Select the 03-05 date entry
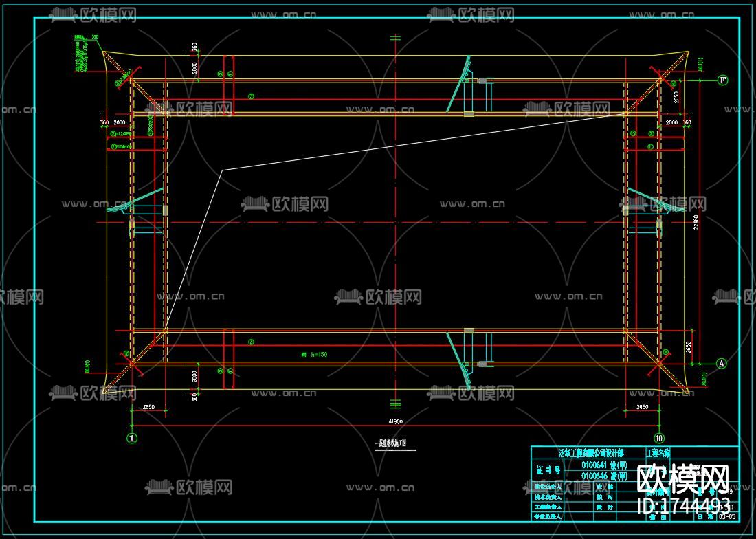 click(x=726, y=516)
